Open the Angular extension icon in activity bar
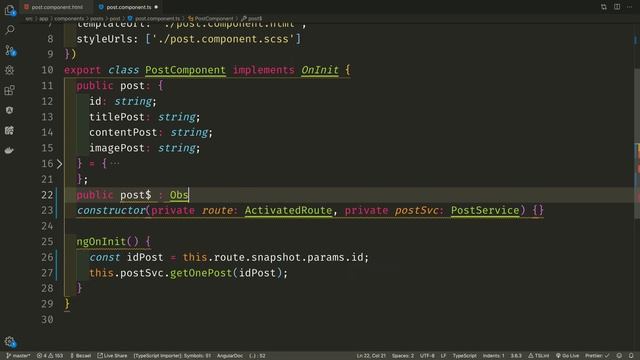The width and height of the screenshot is (640, 360). point(10,110)
